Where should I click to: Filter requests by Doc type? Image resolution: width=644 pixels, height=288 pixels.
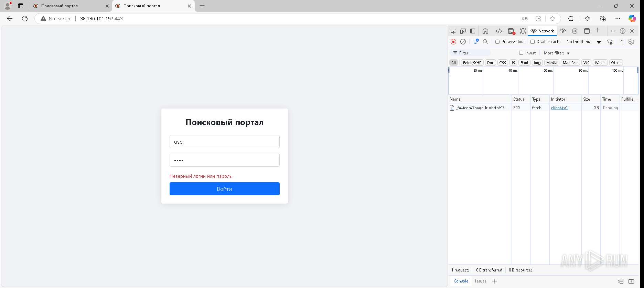[x=491, y=63]
